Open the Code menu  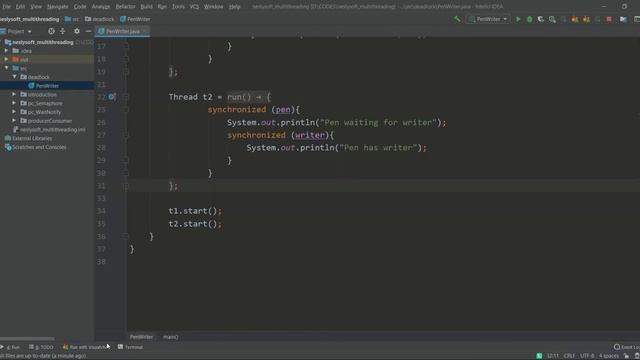tap(80, 7)
